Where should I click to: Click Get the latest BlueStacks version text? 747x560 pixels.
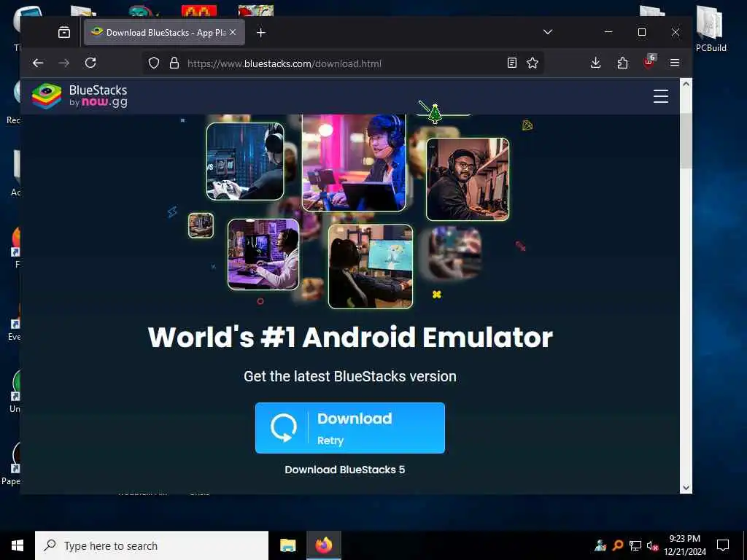(x=350, y=376)
